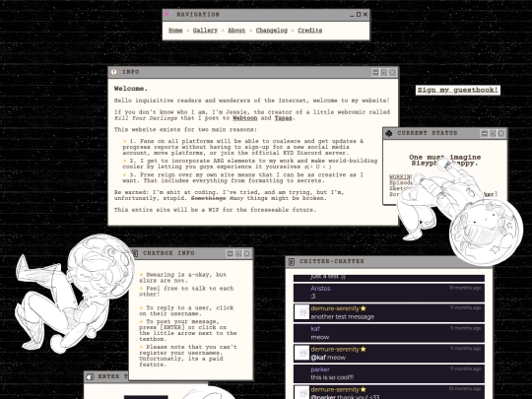Viewport: 532px width, 399px height.
Task: Click the Navigation window star icon
Action: [x=168, y=14]
